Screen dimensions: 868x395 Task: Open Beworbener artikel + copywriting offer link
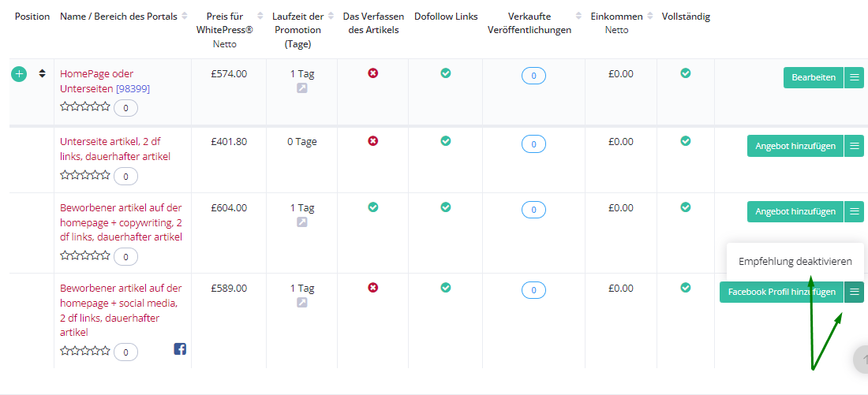(121, 222)
